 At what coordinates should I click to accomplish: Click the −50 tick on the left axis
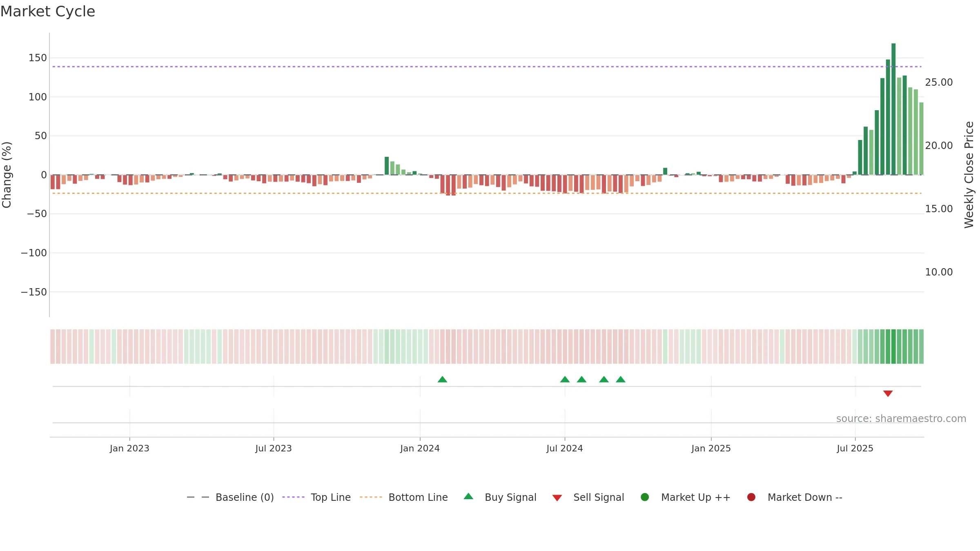37,214
